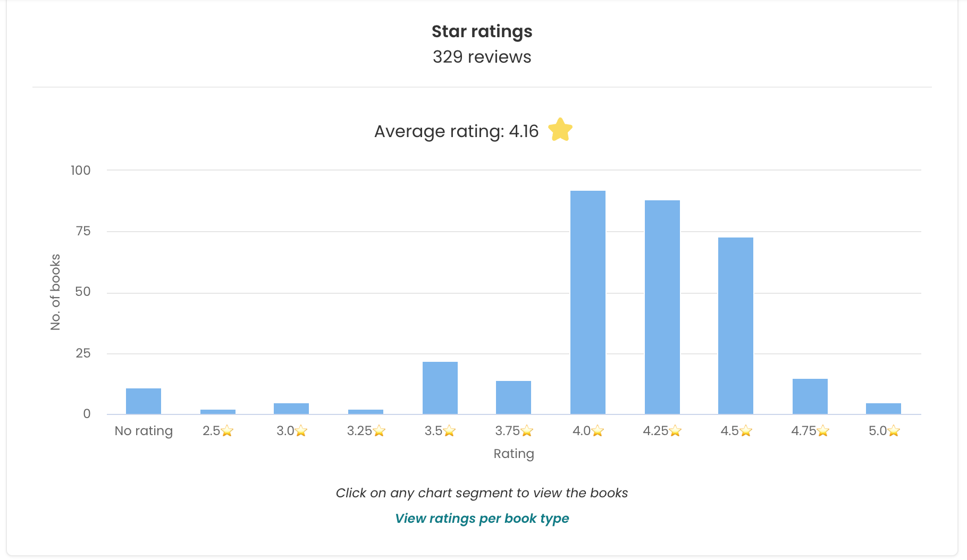This screenshot has width=967, height=560.
Task: Click the star icon beside 5.0 label
Action: [894, 431]
